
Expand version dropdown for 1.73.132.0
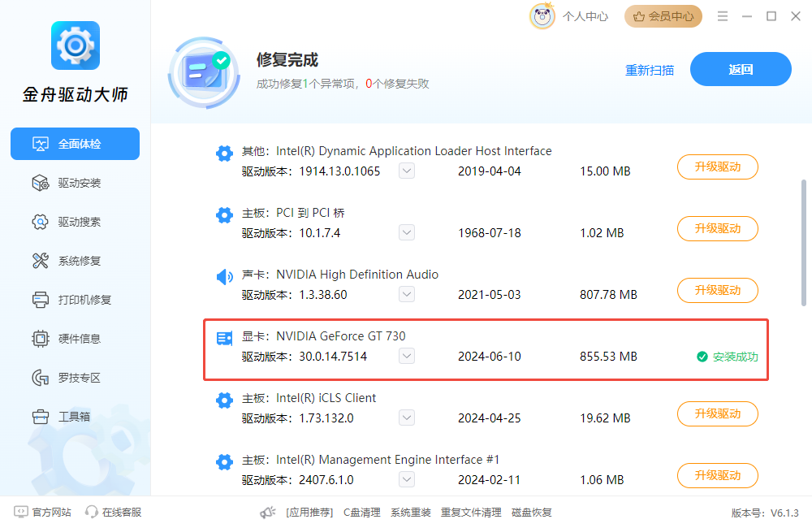click(407, 417)
